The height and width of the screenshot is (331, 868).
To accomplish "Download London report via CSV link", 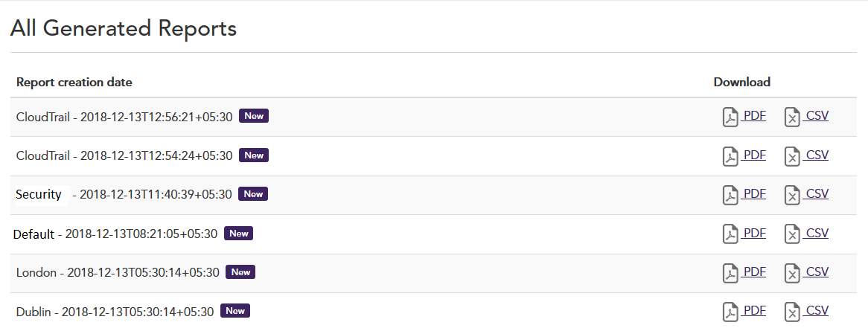I will pos(817,271).
